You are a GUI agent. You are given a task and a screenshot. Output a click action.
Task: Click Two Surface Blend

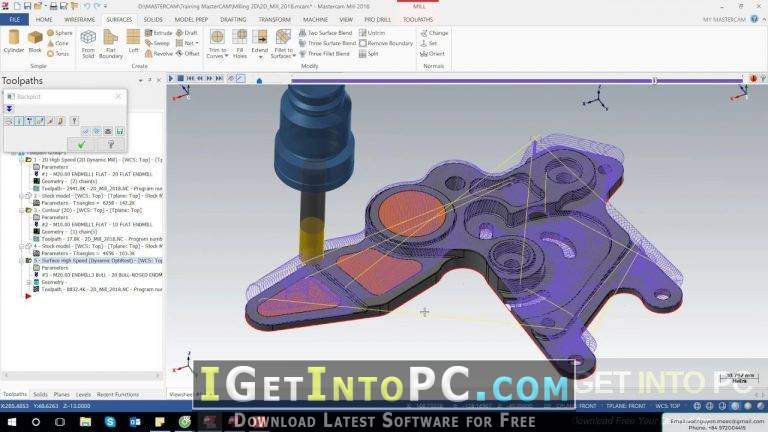click(x=325, y=33)
